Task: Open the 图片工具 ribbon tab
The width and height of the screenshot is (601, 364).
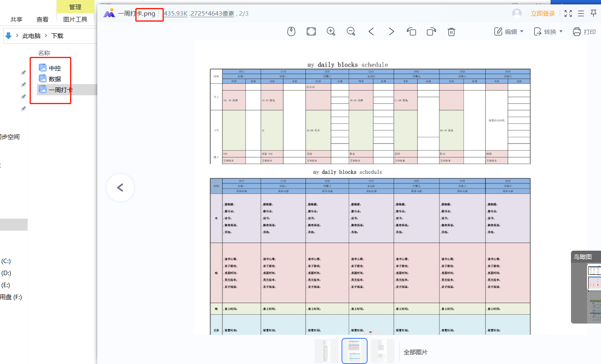Action: coord(75,19)
